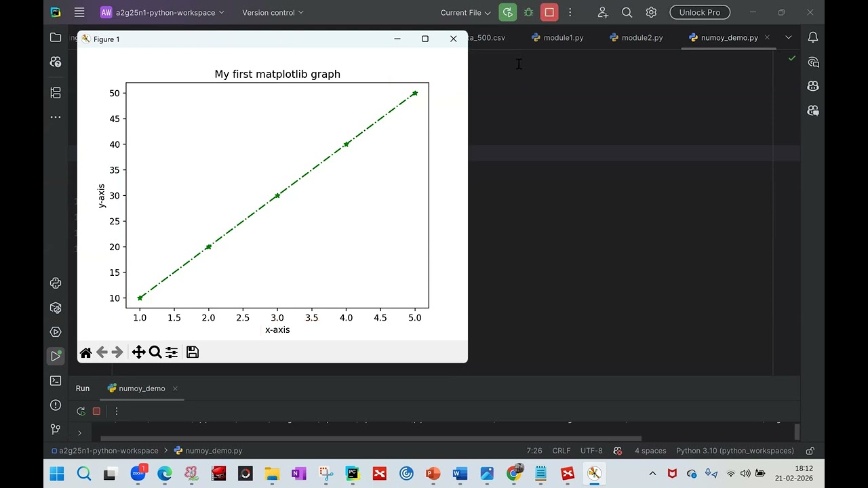868x488 pixels.
Task: Click numoy_demo.py breadcrumb in status bar
Action: (x=208, y=451)
